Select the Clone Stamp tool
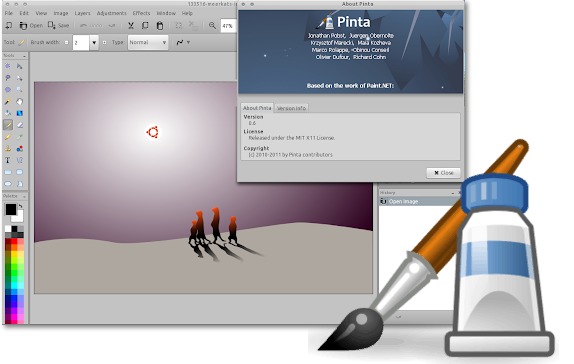 [x=8, y=148]
